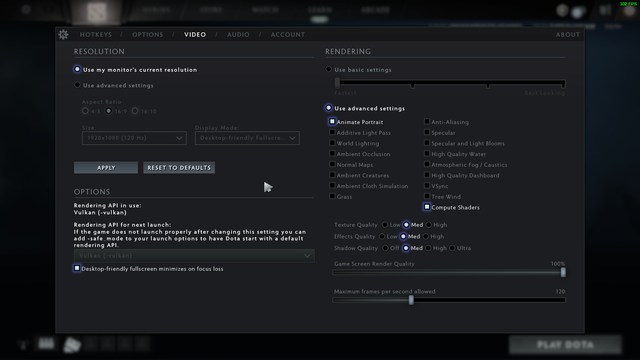Choose the 16:10 aspect ratio
This screenshot has width=640, height=360.
click(x=135, y=111)
